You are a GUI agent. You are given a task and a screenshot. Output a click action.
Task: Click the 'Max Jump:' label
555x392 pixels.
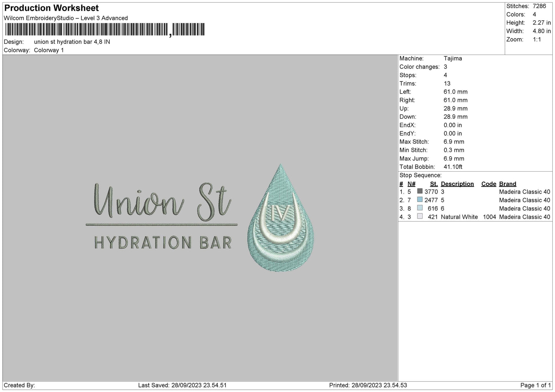[x=413, y=159]
